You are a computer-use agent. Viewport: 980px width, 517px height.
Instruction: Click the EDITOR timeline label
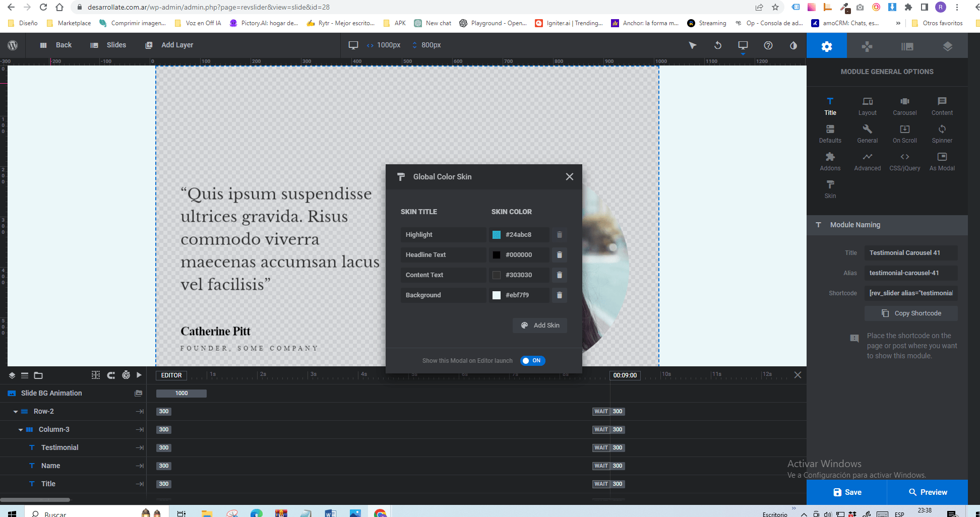click(x=171, y=375)
